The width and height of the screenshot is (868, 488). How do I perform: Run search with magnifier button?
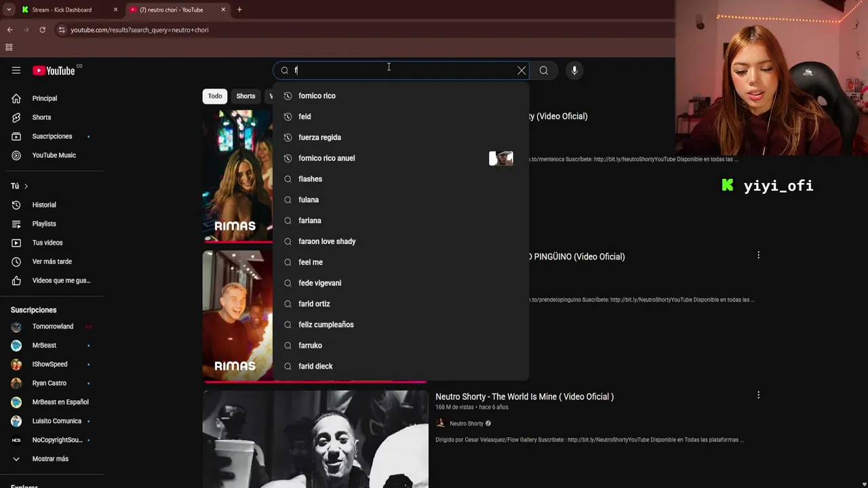pyautogui.click(x=544, y=70)
